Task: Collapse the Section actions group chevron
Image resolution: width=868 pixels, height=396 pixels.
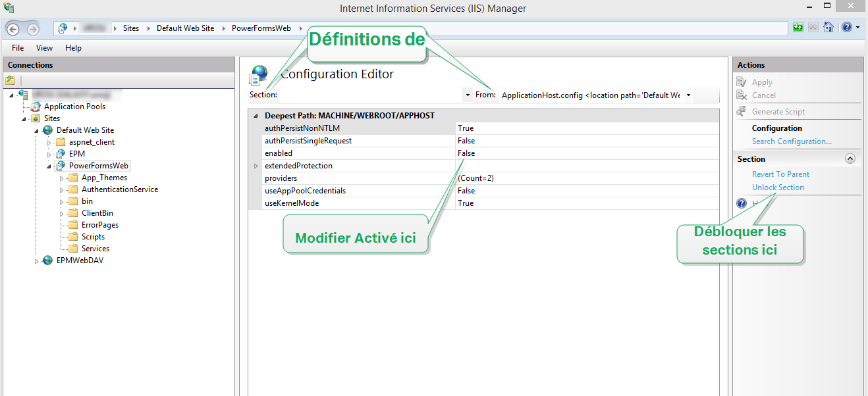Action: [850, 159]
